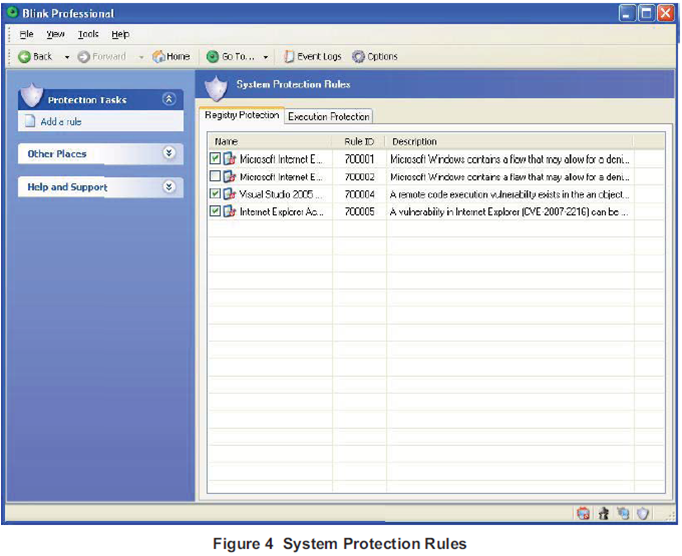Click the Add a rule document icon
The image size is (682, 556).
pyautogui.click(x=30, y=121)
